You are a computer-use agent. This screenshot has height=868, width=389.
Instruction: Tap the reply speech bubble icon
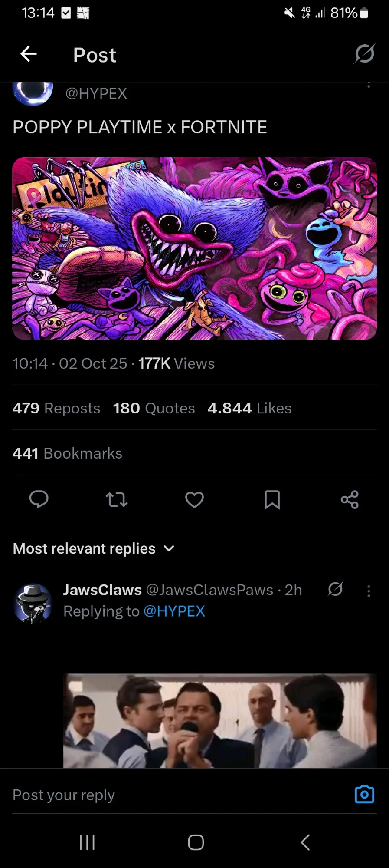(x=39, y=499)
